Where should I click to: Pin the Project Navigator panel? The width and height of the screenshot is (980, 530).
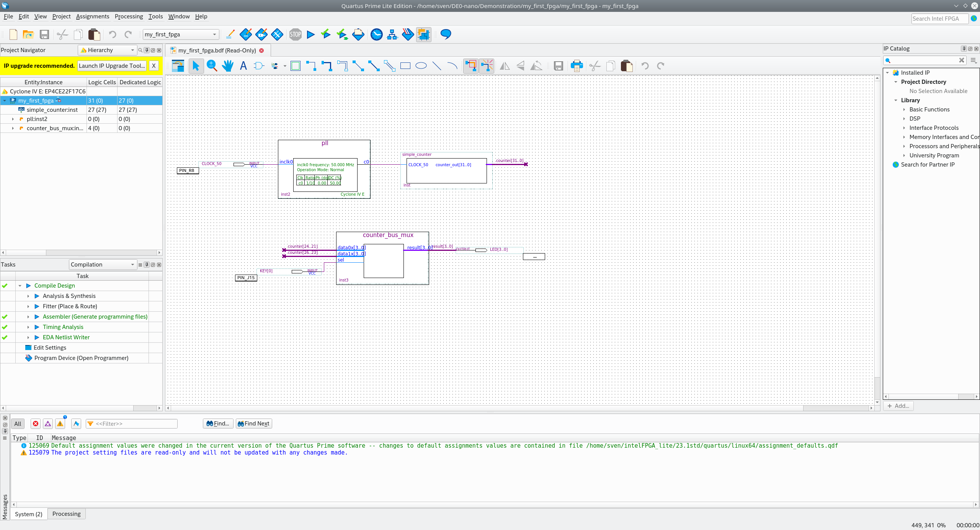147,50
